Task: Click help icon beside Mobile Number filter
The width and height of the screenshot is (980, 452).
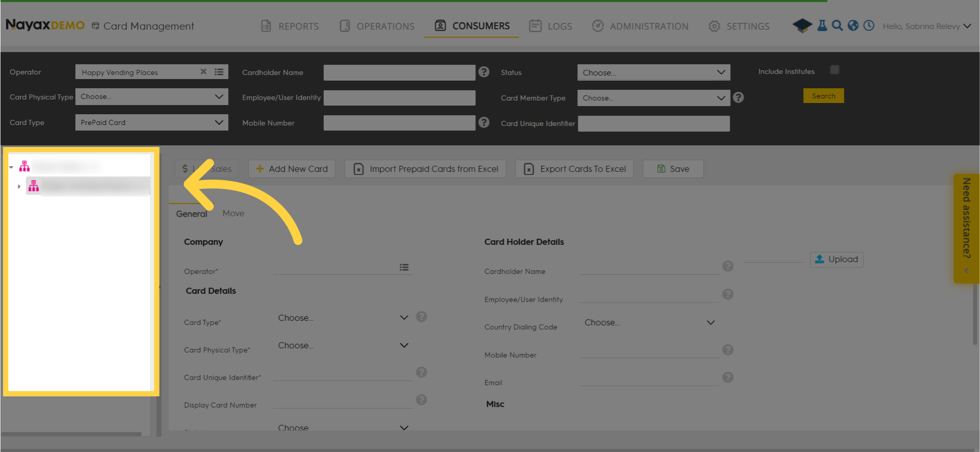Action: (x=484, y=122)
